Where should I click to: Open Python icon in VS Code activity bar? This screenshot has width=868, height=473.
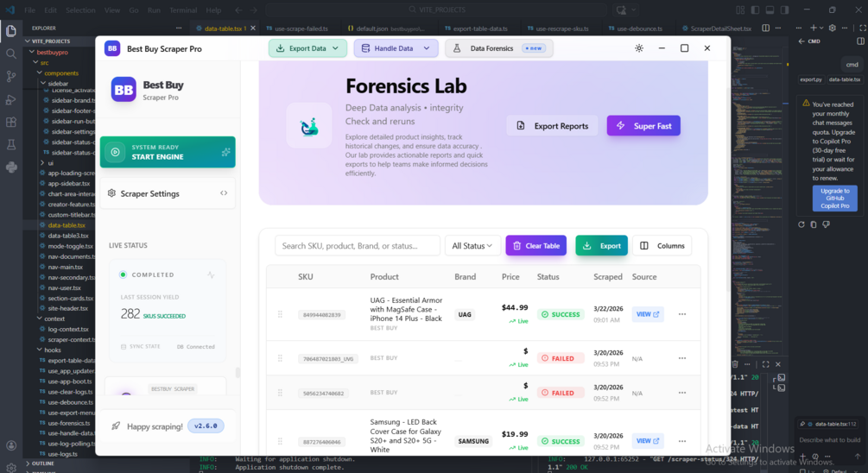11,167
